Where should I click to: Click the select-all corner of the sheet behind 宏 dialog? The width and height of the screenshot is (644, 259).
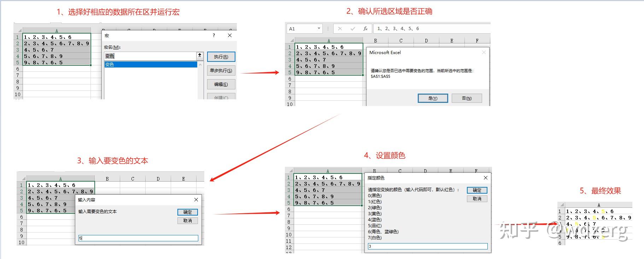pos(18,31)
